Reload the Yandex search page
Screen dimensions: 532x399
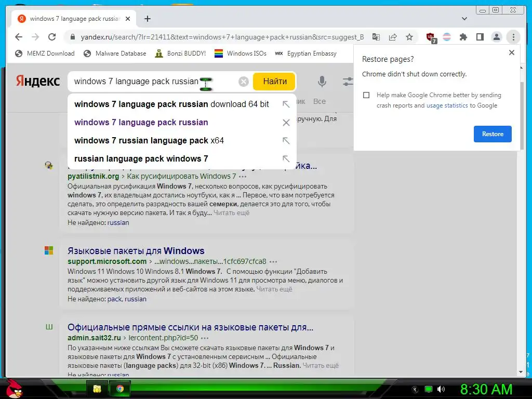tap(52, 37)
